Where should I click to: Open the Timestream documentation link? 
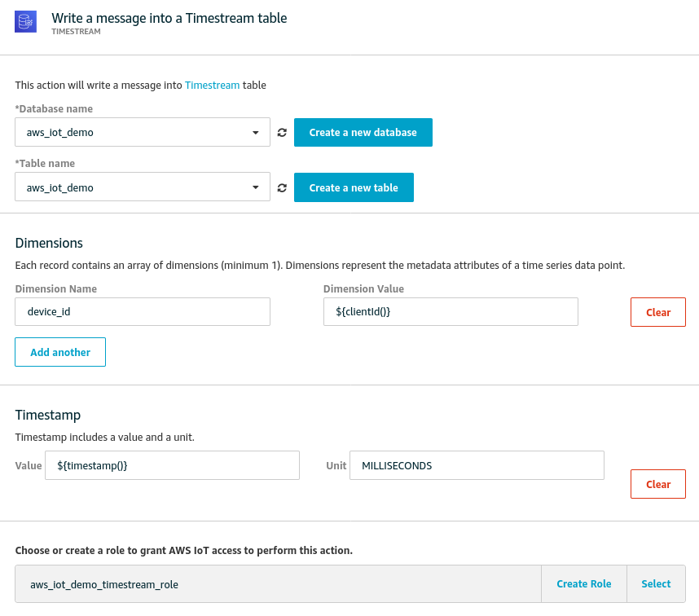(x=211, y=85)
